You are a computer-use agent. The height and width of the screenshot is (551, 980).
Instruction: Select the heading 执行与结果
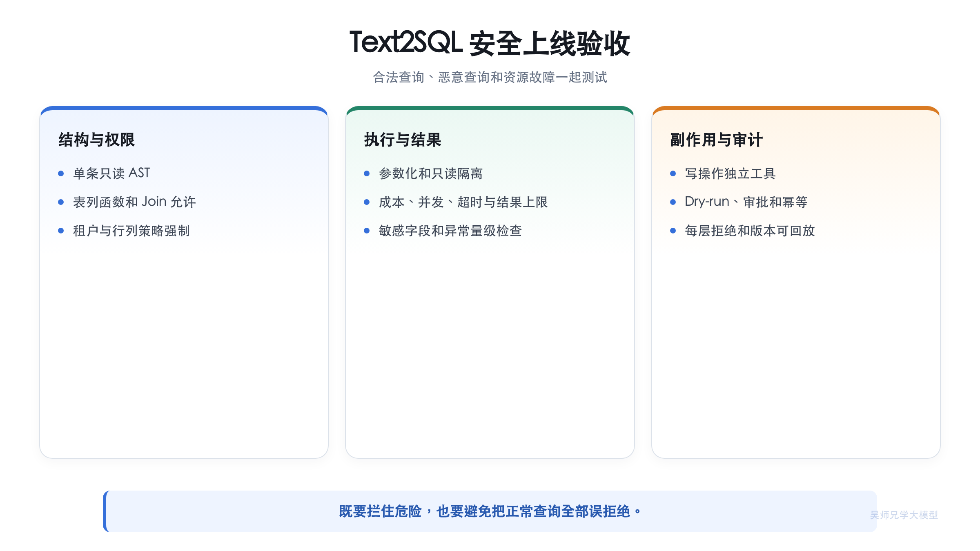pos(403,140)
